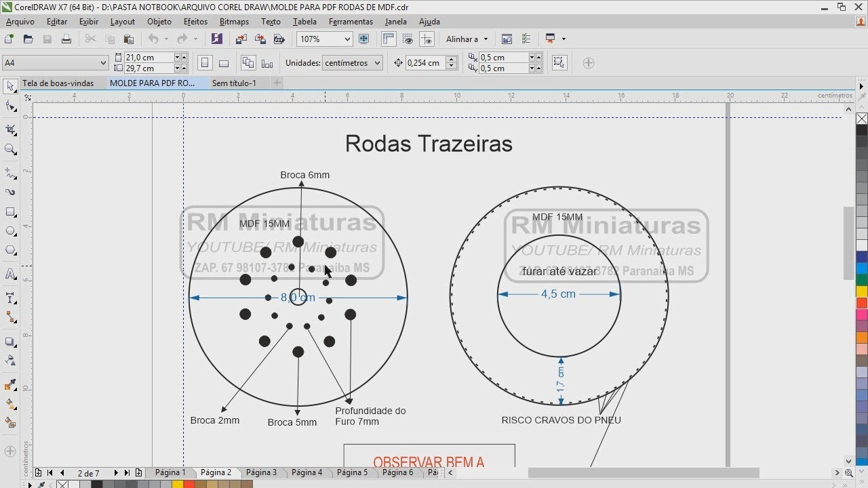The height and width of the screenshot is (488, 868).
Task: Create a new document
Action: pyautogui.click(x=9, y=39)
